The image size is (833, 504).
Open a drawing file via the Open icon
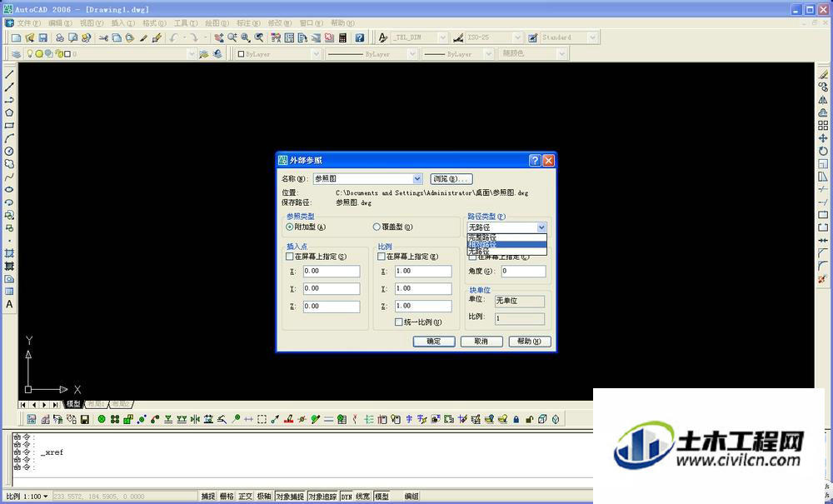[x=30, y=37]
